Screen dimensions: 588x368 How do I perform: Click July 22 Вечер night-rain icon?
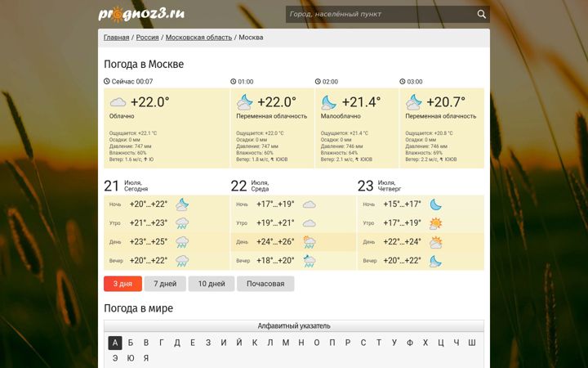310,261
